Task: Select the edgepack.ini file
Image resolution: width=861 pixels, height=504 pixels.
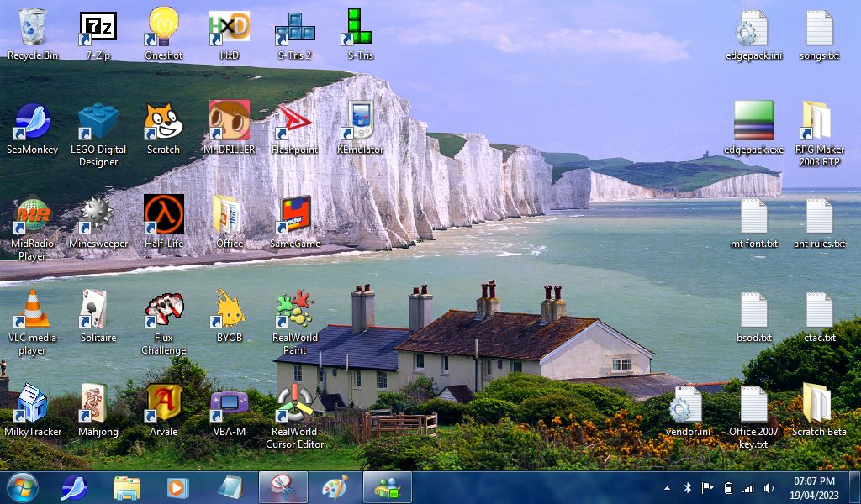Action: pyautogui.click(x=753, y=28)
